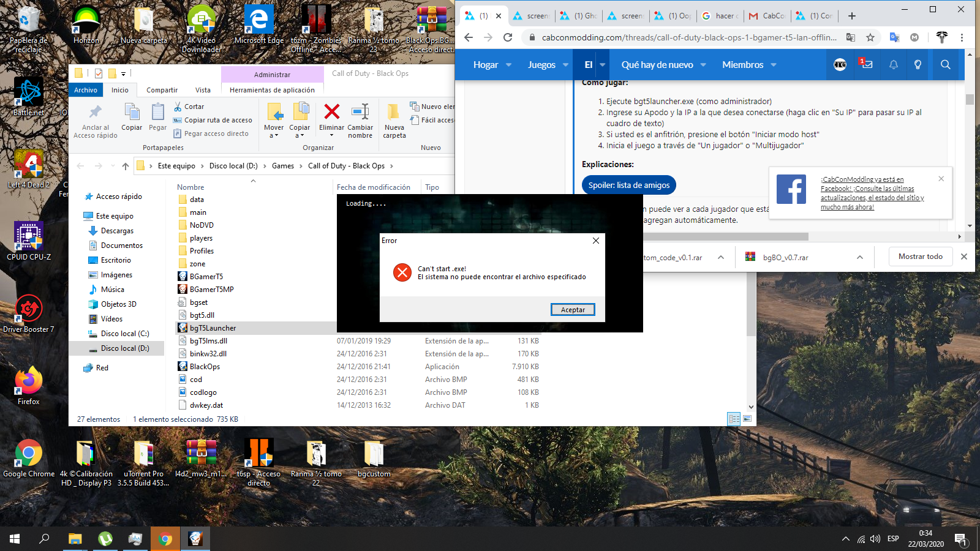
Task: Expand the Juegos menu arrow
Action: pos(565,65)
